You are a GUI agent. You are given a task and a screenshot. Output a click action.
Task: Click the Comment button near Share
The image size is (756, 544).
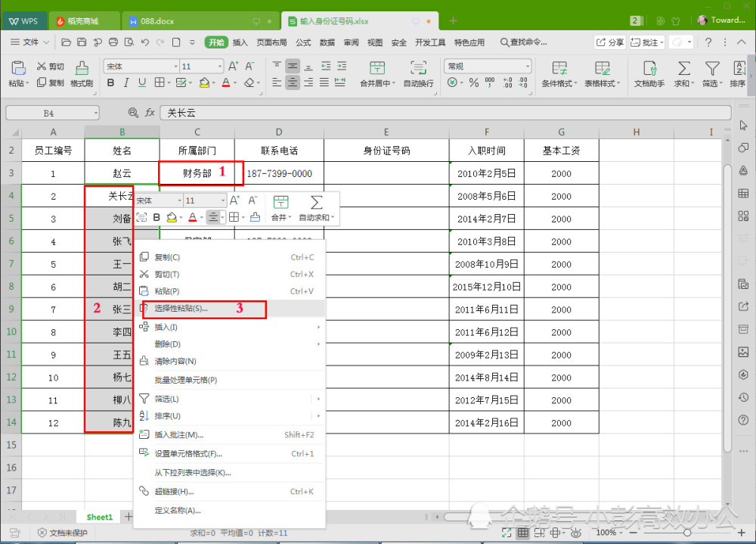tap(647, 42)
